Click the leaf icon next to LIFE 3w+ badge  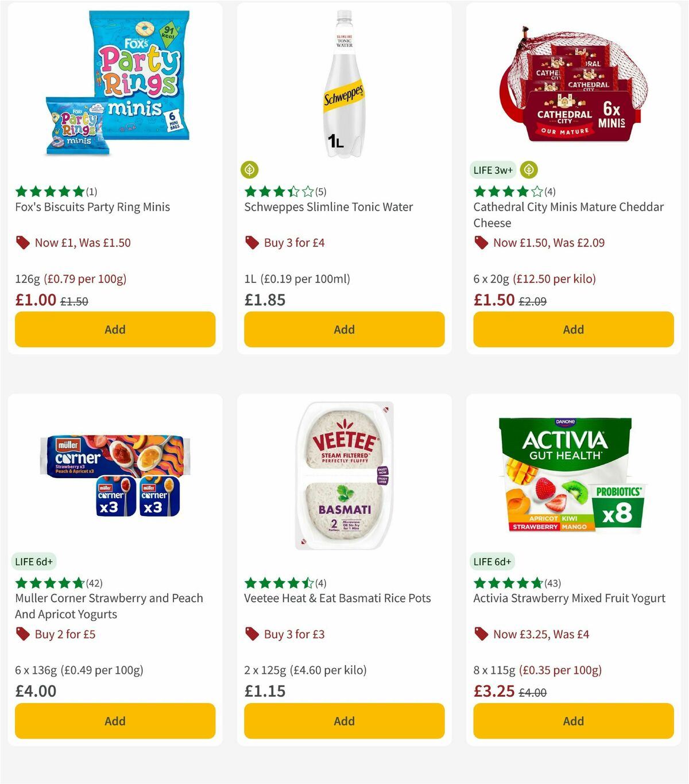528,170
